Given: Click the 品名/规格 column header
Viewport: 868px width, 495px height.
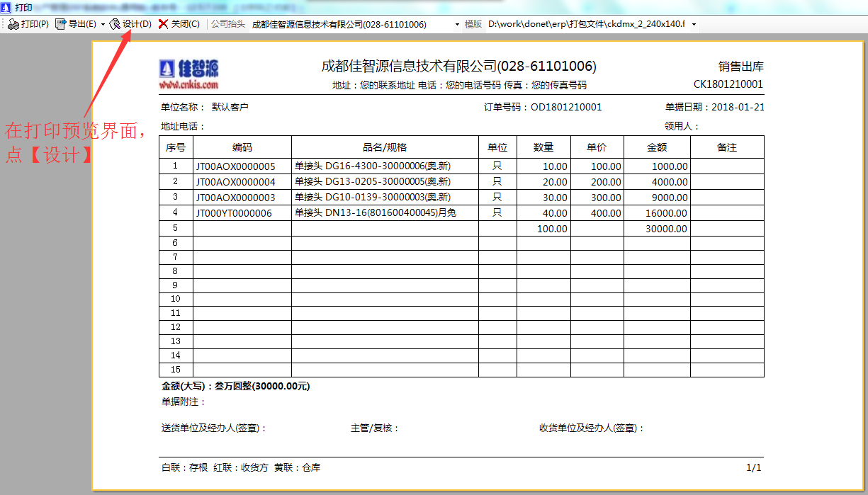Looking at the screenshot, I should pos(385,147).
